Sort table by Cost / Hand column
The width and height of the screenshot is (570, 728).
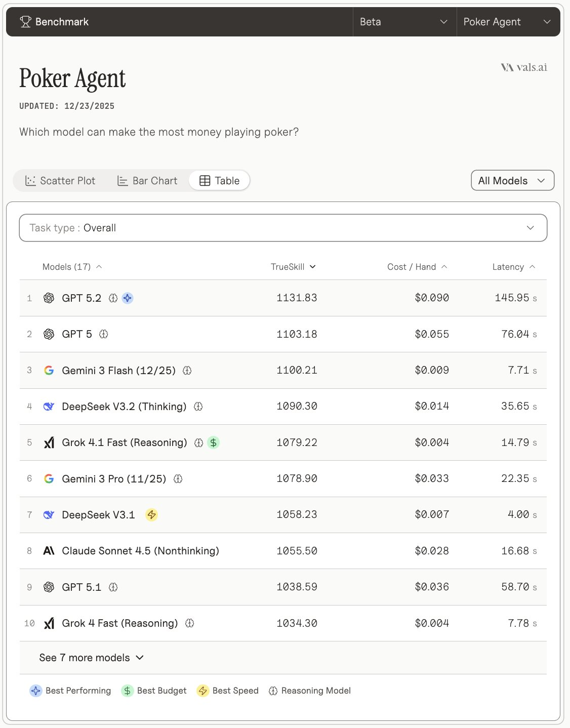click(x=417, y=267)
